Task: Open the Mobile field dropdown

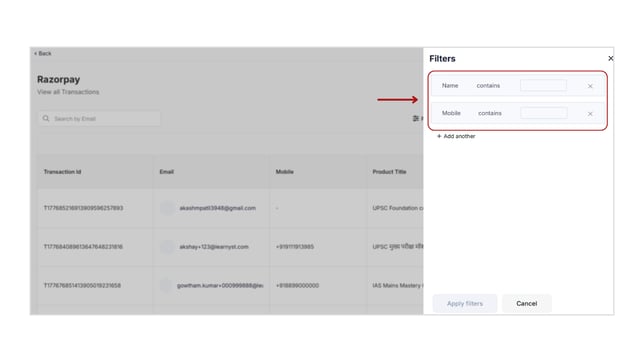Action: (451, 113)
